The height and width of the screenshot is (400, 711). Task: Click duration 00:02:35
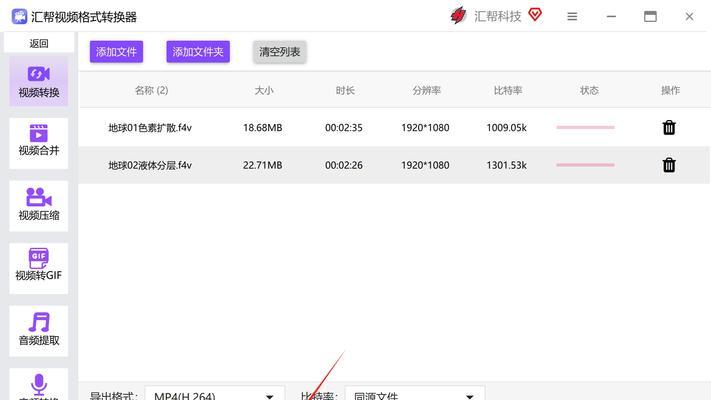[x=344, y=128]
